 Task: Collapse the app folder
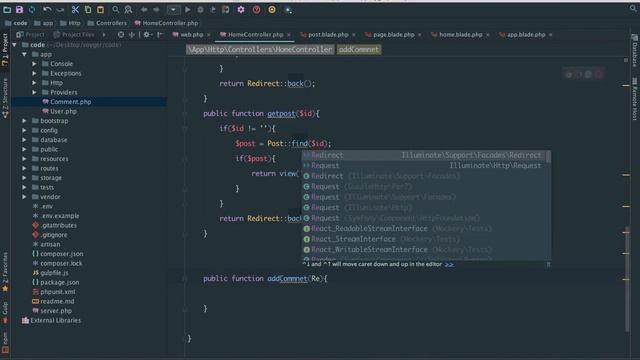click(24, 54)
